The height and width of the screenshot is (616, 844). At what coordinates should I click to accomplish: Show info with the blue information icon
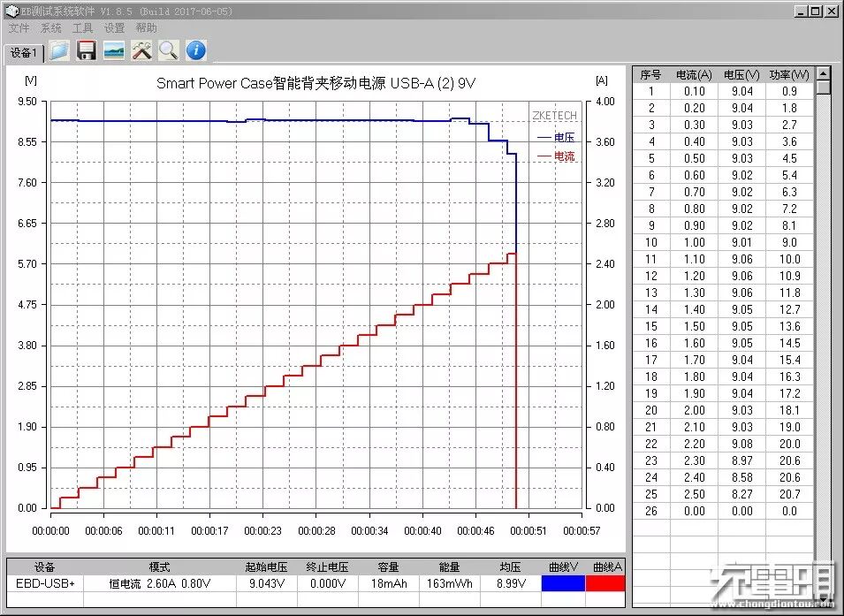tap(196, 50)
